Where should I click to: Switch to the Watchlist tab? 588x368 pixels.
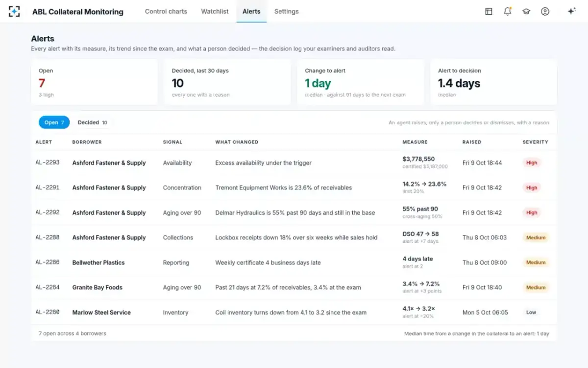215,11
